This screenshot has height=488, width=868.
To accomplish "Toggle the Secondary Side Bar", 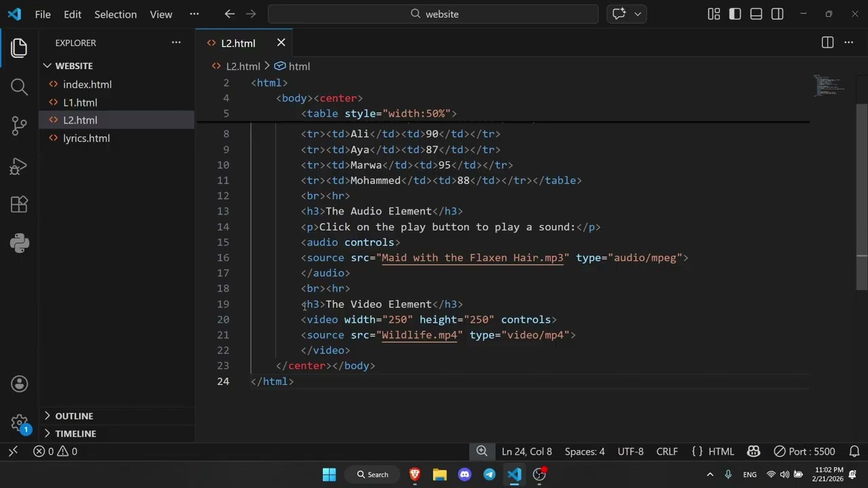I will 777,14.
